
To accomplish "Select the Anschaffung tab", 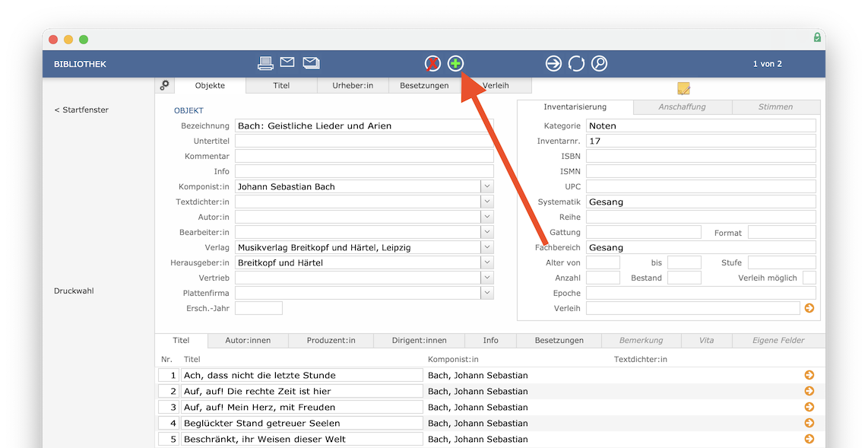I will [682, 107].
